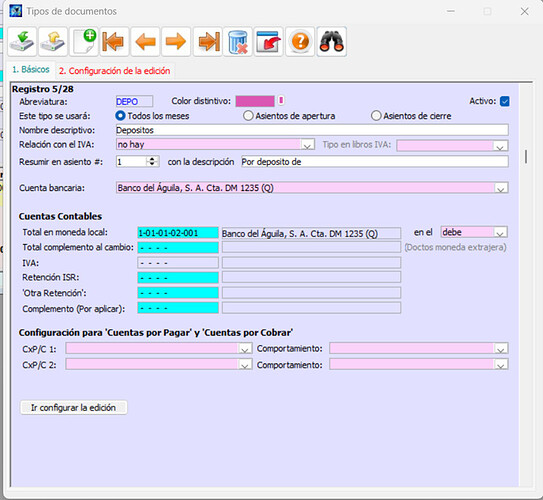Click the Resumir en asiento number spinner arrows

(x=152, y=161)
